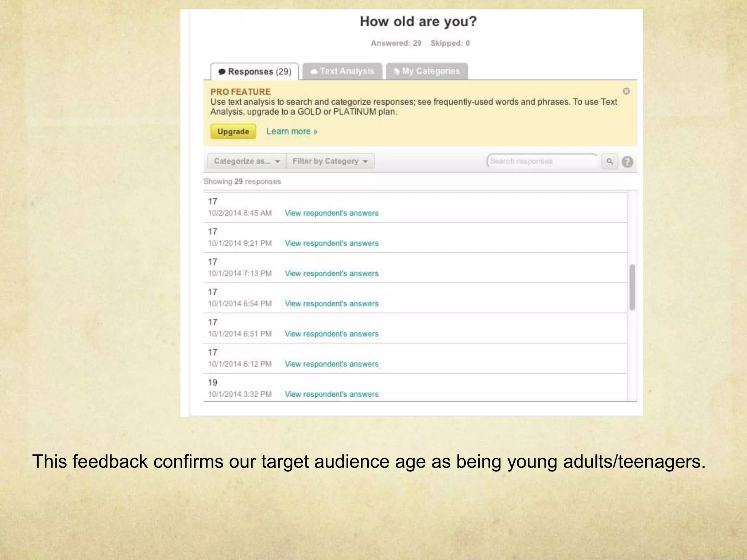Select the 10/1/2014 6:12 PM timestamp
The height and width of the screenshot is (560, 747).
point(240,364)
